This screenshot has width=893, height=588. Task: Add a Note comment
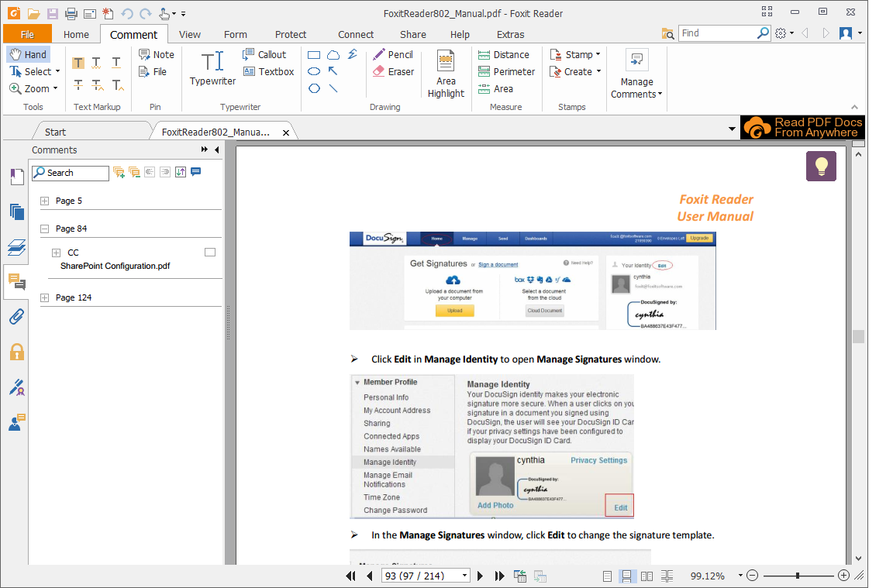(156, 54)
